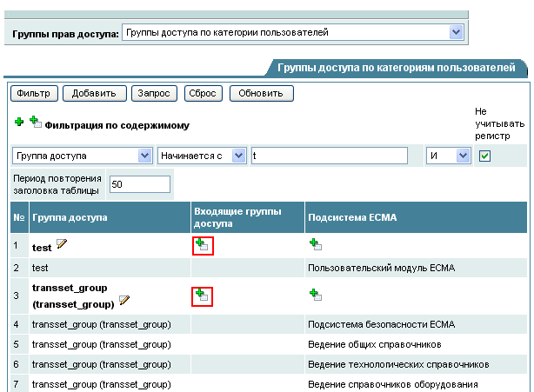Click the Период повторения заголовка таблицы label
534x392 pixels.
(57, 184)
